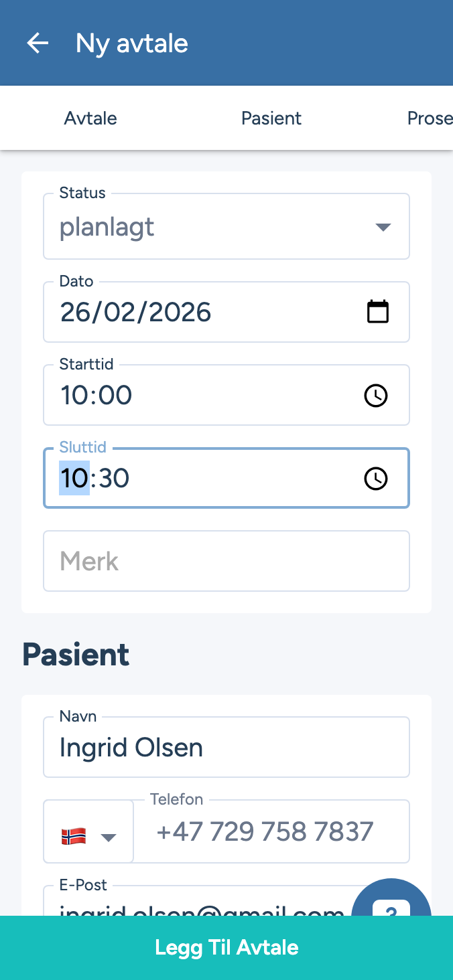Focus the Merk note field

pyautogui.click(x=226, y=561)
